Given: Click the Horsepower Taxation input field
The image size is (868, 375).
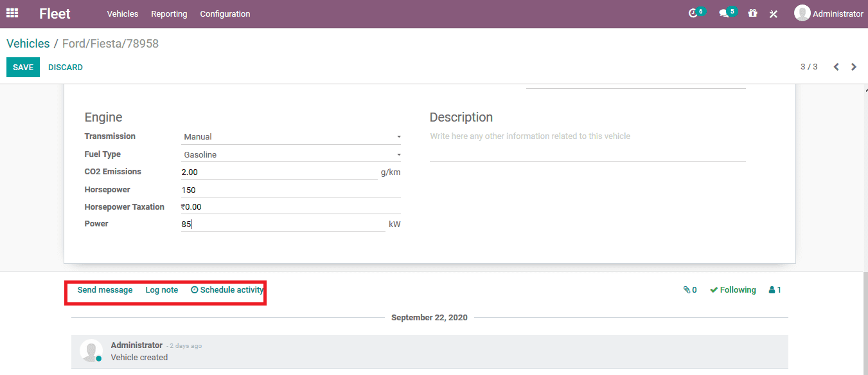Looking at the screenshot, I should tap(291, 207).
